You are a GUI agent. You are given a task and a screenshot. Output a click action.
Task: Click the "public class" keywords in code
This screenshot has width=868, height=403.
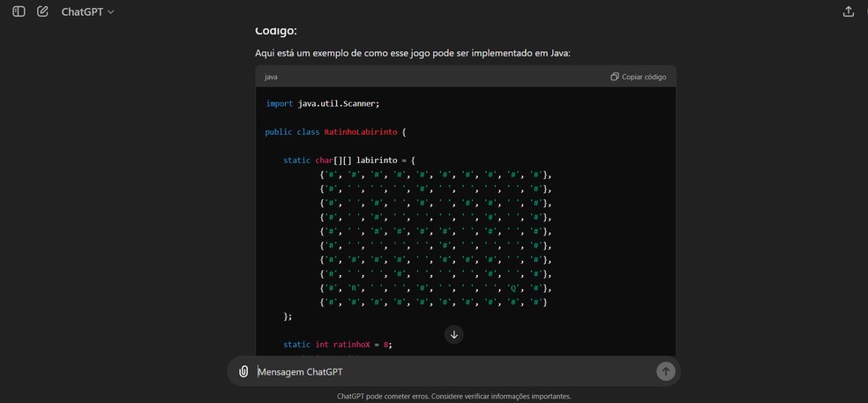click(x=292, y=131)
